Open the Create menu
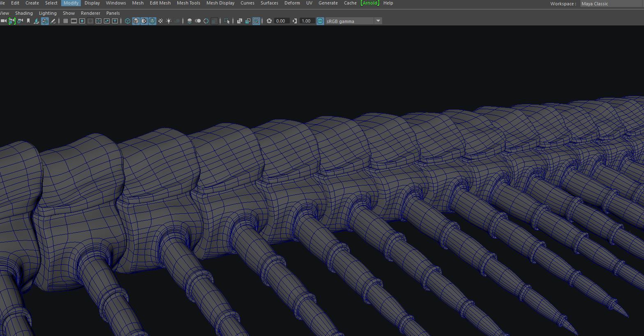The image size is (644, 336). (32, 3)
